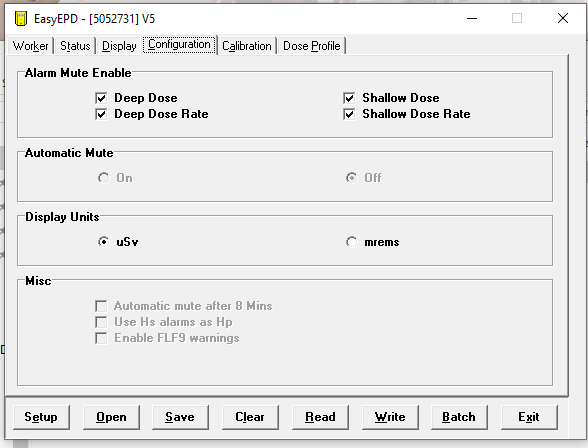Select the Configuration tab
This screenshot has height=448, width=588.
click(179, 45)
